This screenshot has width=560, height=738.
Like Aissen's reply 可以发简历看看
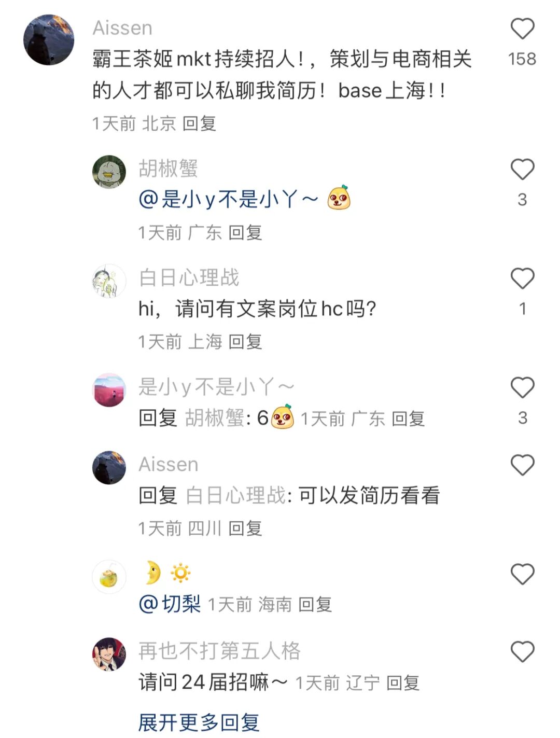[522, 465]
